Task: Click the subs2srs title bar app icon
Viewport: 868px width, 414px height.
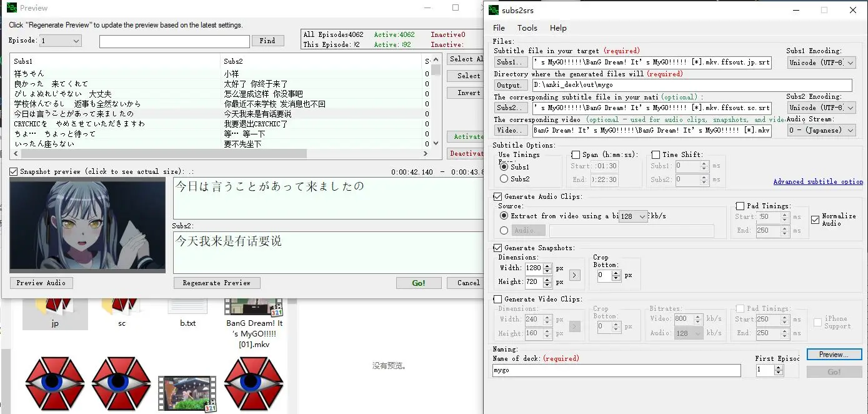Action: [494, 10]
